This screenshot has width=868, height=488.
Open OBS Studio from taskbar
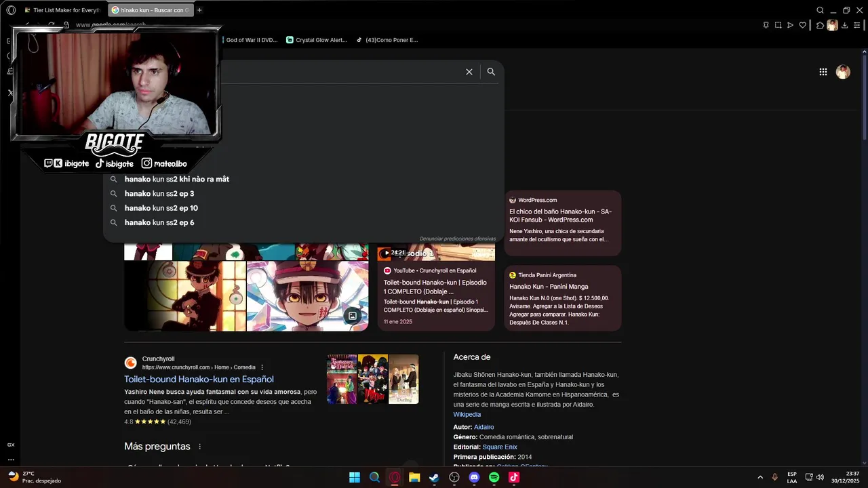click(454, 477)
